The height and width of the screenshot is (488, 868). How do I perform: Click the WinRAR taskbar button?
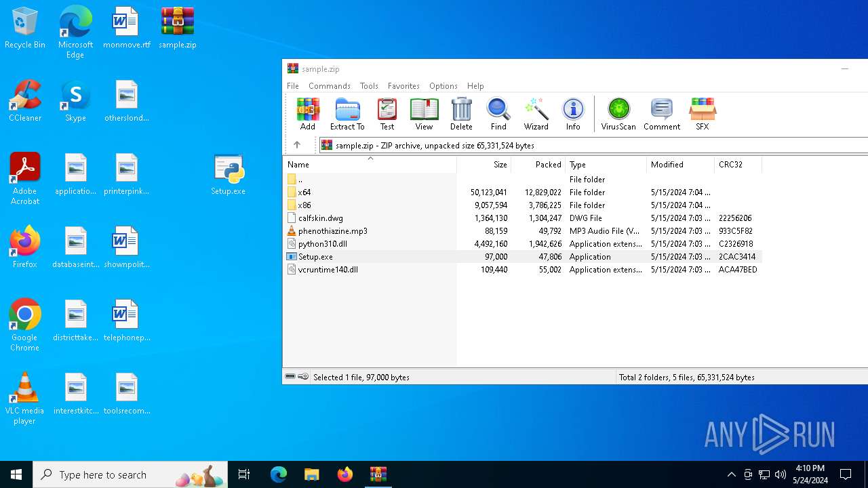coord(378,474)
